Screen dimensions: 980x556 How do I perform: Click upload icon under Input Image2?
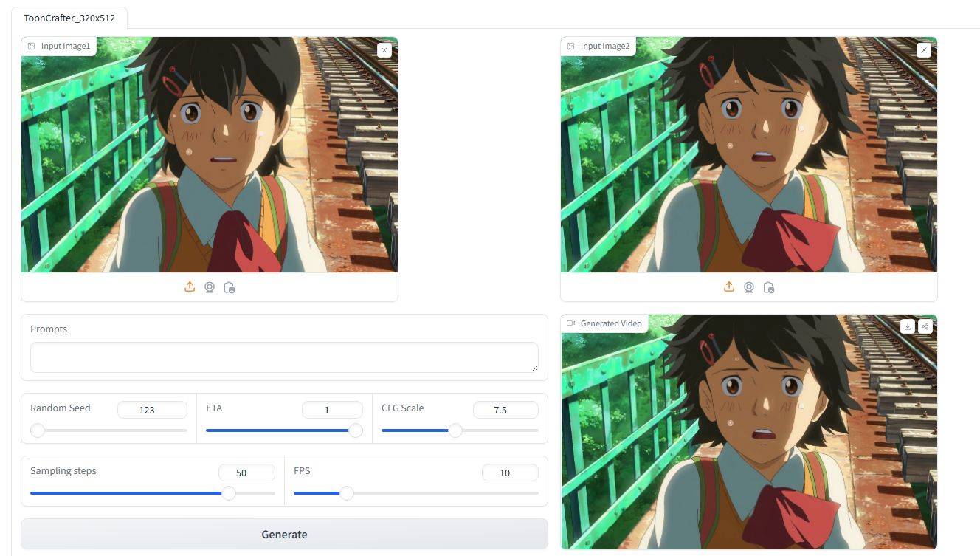[x=729, y=287]
